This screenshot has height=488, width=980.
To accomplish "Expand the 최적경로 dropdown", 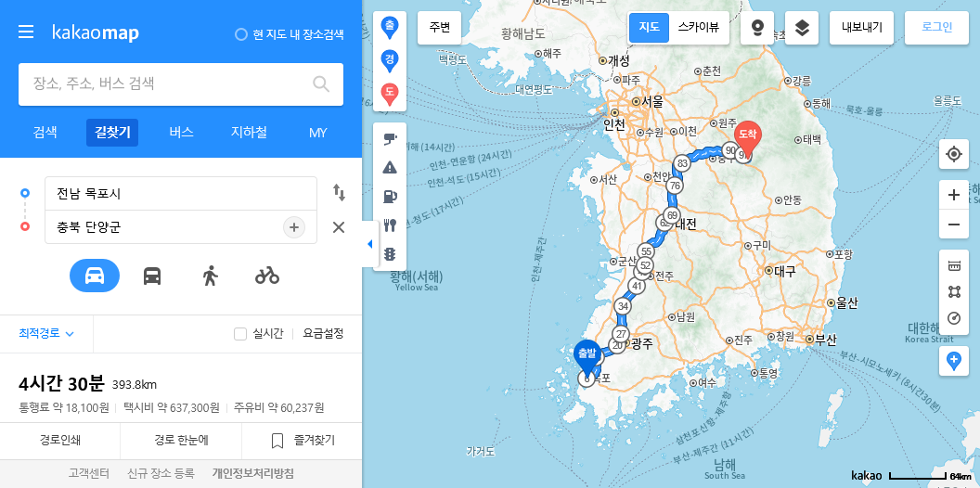I will click(x=47, y=334).
